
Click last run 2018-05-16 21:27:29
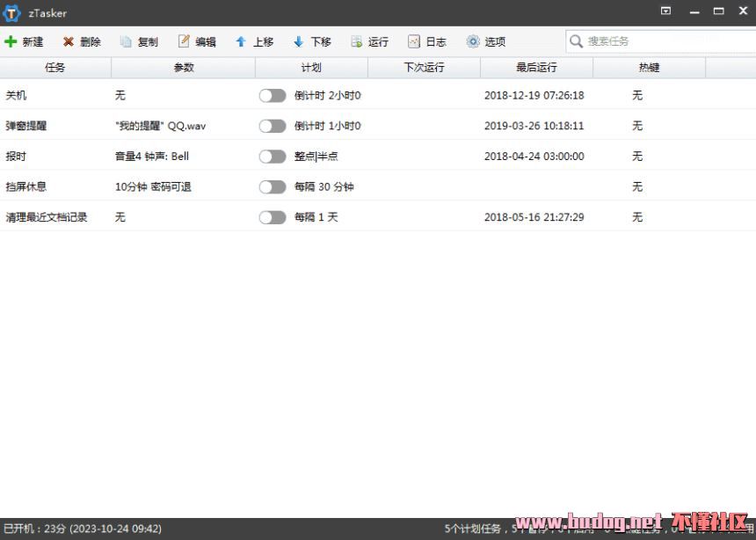(534, 217)
